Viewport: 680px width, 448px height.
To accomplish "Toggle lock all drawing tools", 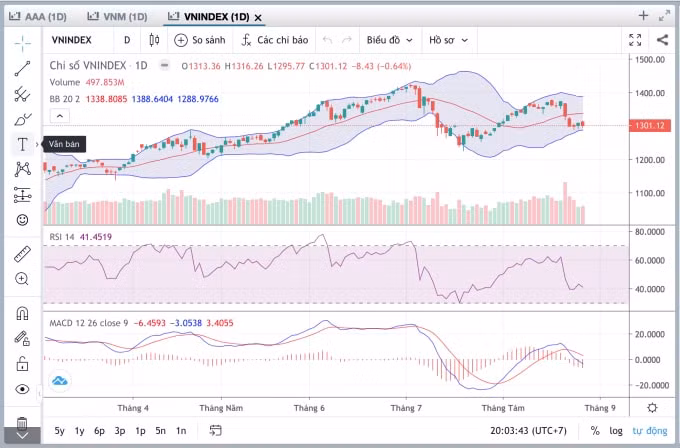I will pos(22,363).
